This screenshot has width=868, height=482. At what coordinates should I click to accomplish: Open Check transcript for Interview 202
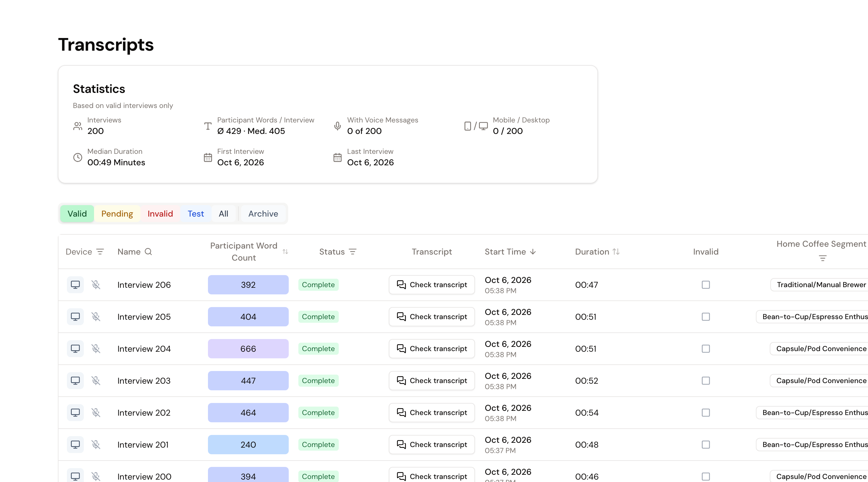point(432,413)
